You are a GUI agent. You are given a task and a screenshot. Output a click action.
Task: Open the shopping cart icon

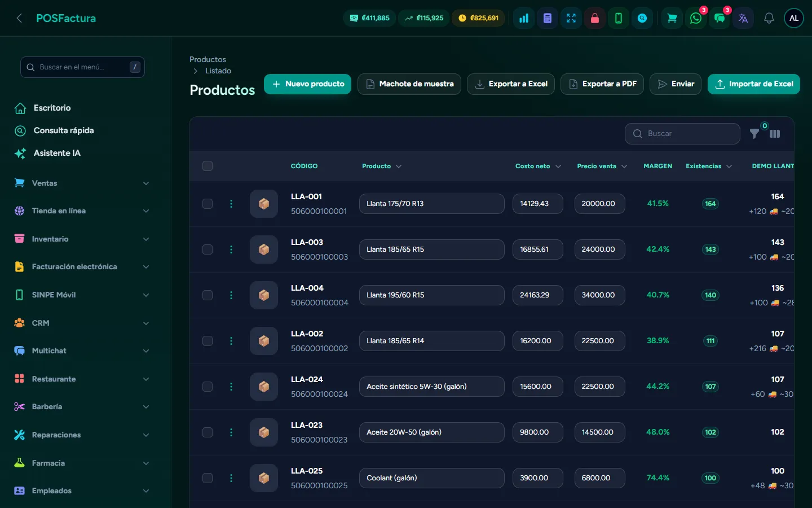672,18
